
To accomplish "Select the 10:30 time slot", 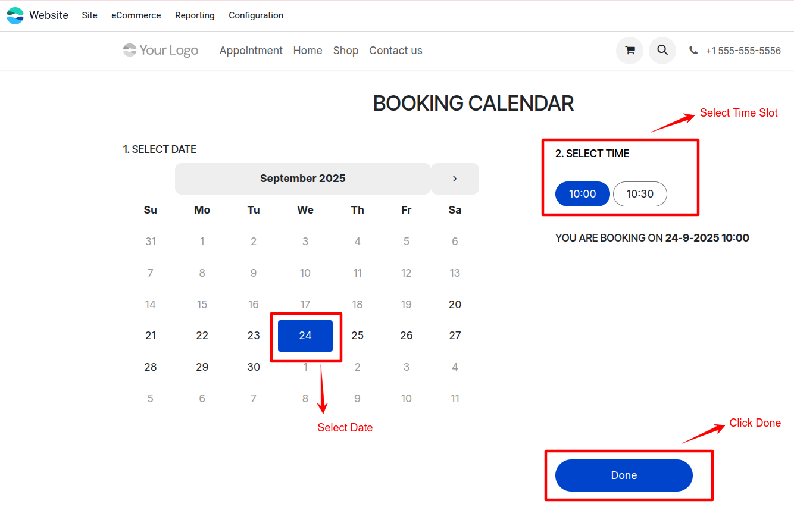I will [x=640, y=193].
